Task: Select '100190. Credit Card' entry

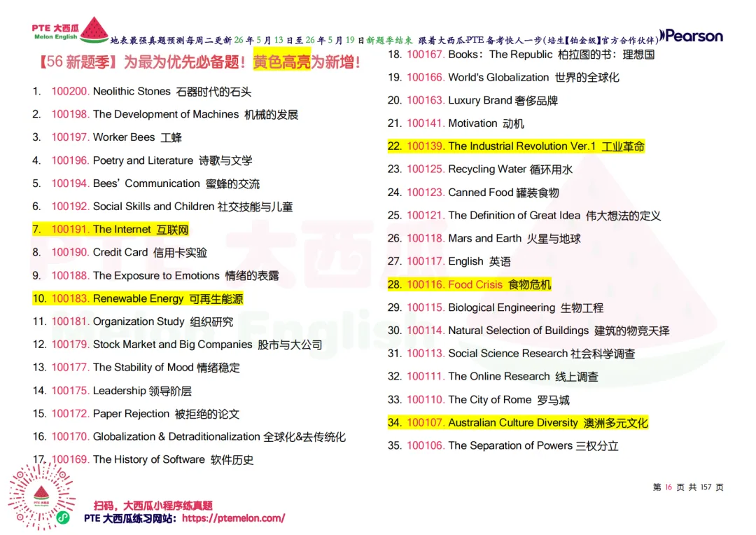Action: coord(120,252)
